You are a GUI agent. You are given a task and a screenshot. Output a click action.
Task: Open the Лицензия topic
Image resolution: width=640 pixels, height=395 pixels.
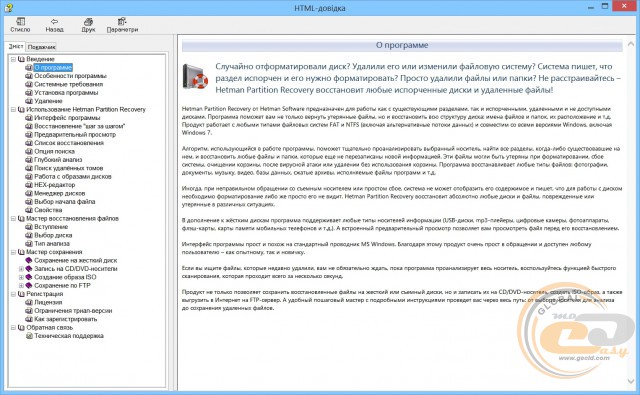pyautogui.click(x=48, y=302)
